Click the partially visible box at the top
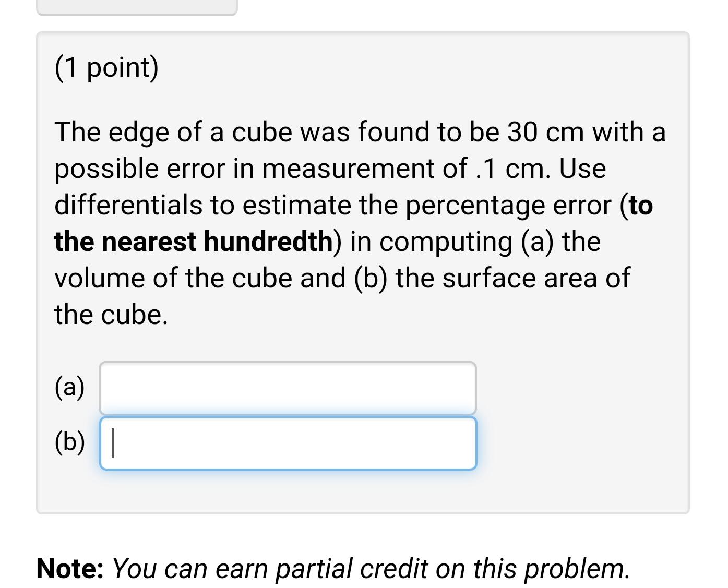Screen dimensions: 728x588 click(137, 6)
